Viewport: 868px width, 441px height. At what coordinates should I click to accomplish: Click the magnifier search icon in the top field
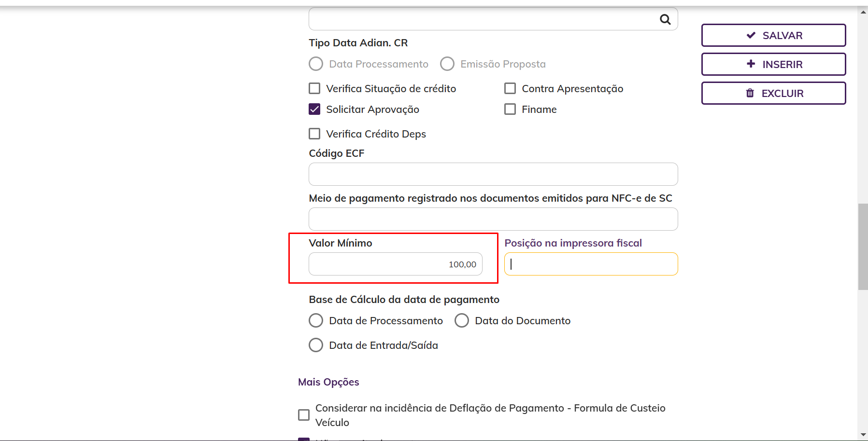pyautogui.click(x=665, y=19)
